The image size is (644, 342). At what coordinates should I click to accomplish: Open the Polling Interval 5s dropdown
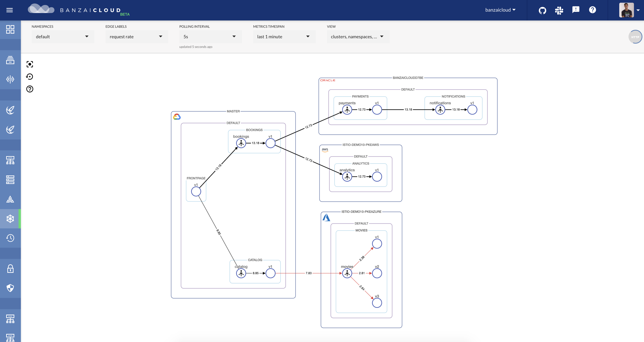click(x=210, y=37)
